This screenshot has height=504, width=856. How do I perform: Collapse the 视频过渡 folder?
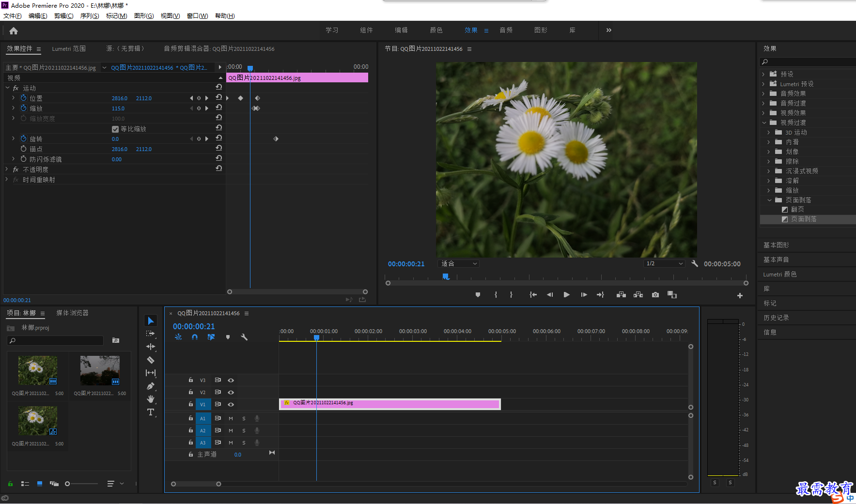[764, 122]
